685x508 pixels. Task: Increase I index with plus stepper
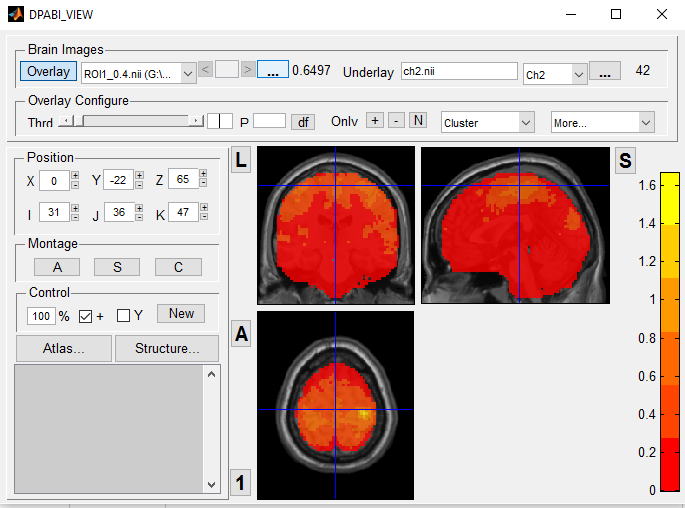pos(75,208)
